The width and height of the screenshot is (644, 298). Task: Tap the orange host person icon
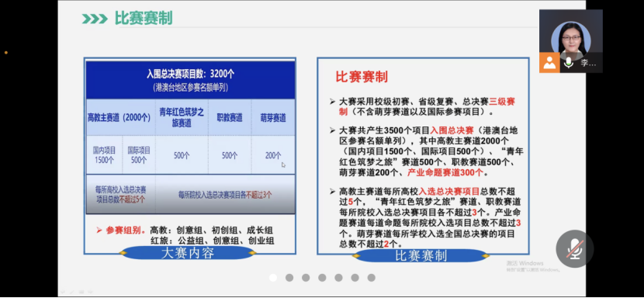pyautogui.click(x=549, y=63)
